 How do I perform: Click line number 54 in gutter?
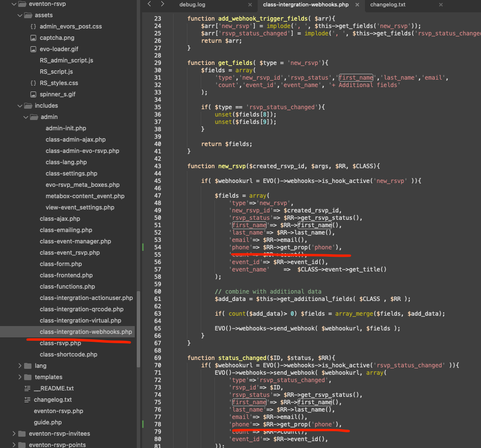157,247
